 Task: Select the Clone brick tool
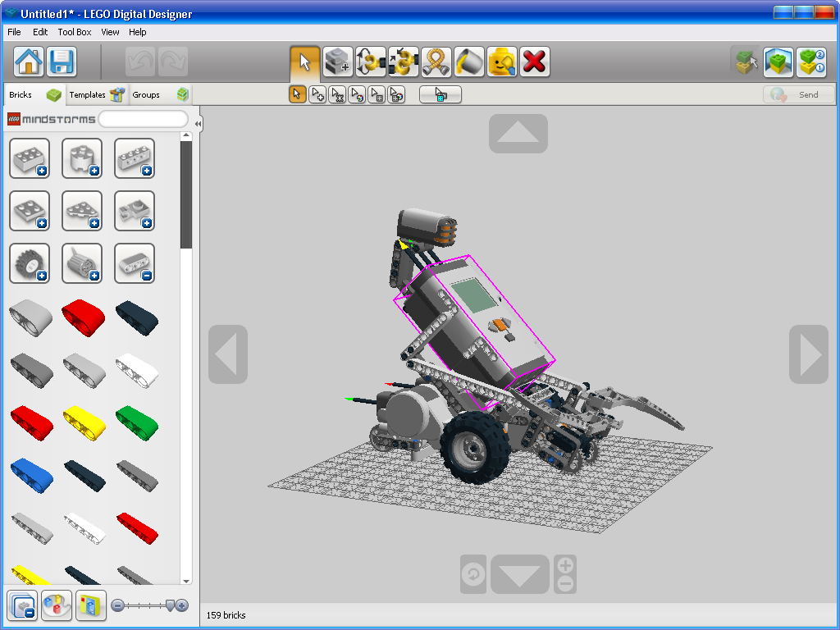click(x=337, y=62)
